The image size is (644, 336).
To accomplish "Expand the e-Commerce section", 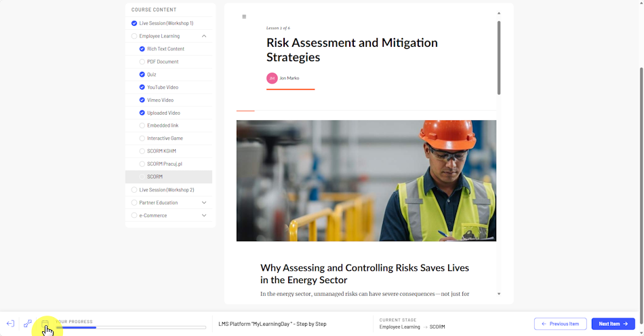I will (x=204, y=215).
